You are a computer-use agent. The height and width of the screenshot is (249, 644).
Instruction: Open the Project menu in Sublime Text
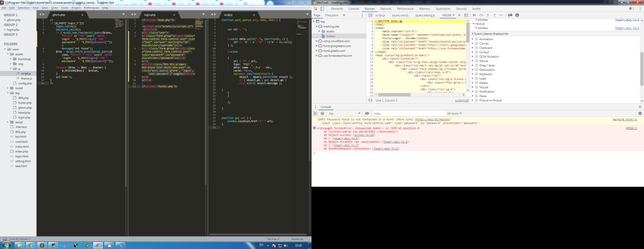tap(76, 8)
